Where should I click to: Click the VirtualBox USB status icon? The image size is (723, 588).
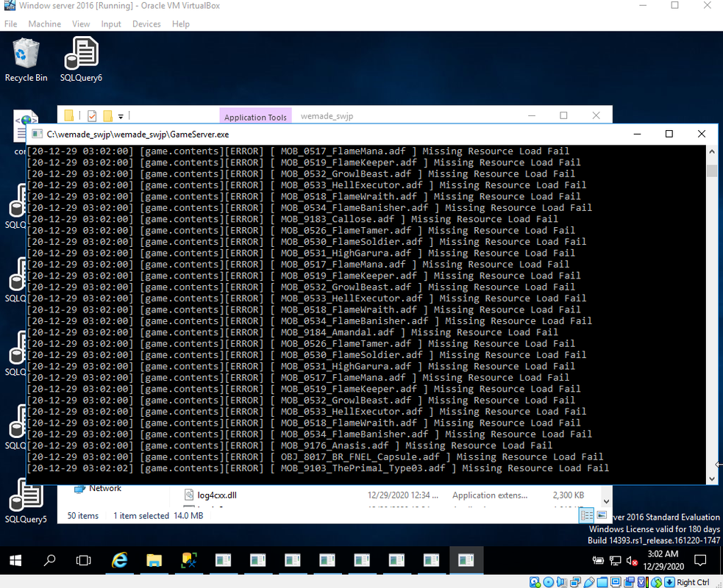click(x=589, y=582)
